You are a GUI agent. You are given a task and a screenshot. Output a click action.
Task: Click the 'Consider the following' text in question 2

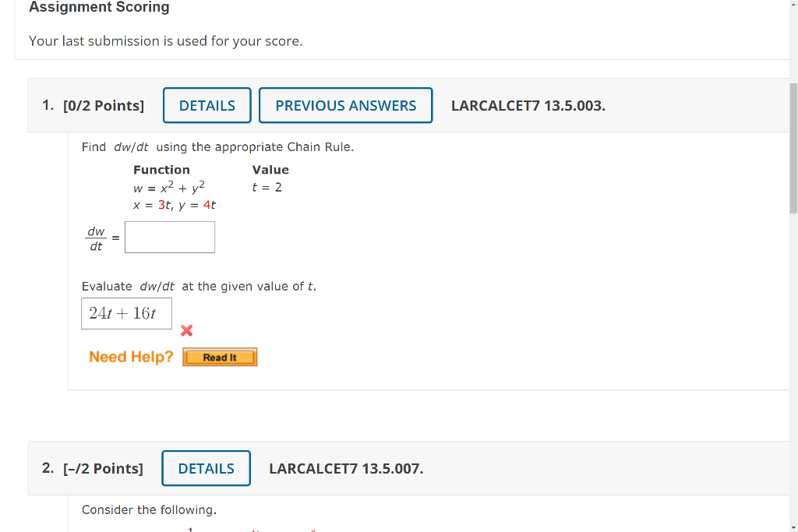point(148,509)
